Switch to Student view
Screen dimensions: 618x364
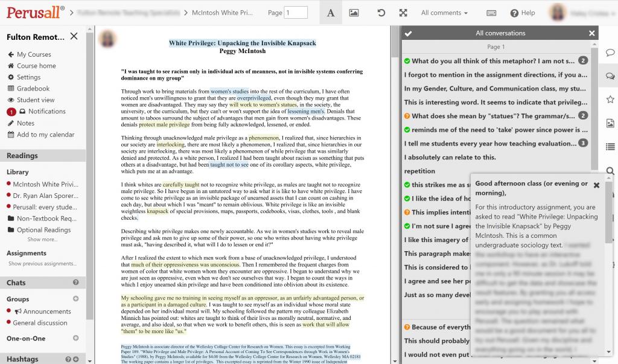(33, 100)
